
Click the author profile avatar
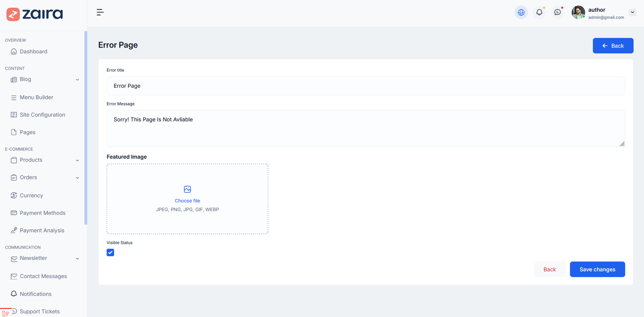578,12
